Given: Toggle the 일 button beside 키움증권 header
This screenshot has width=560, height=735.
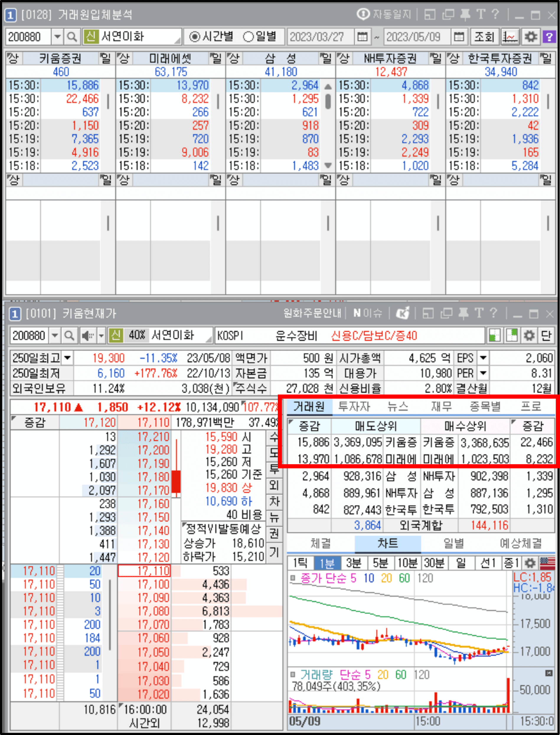Looking at the screenshot, I should click(x=106, y=58).
